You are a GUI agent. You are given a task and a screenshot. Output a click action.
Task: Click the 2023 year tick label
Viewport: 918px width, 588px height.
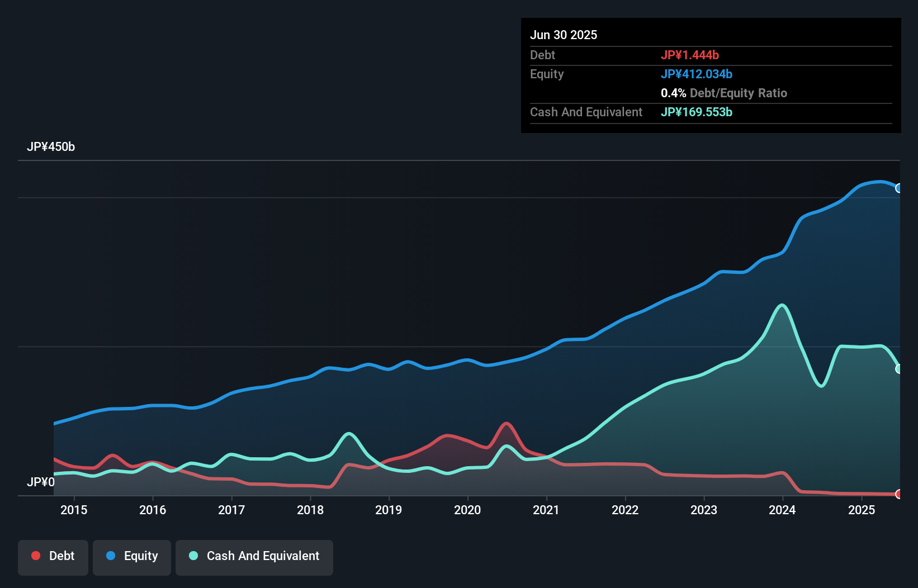tap(704, 510)
